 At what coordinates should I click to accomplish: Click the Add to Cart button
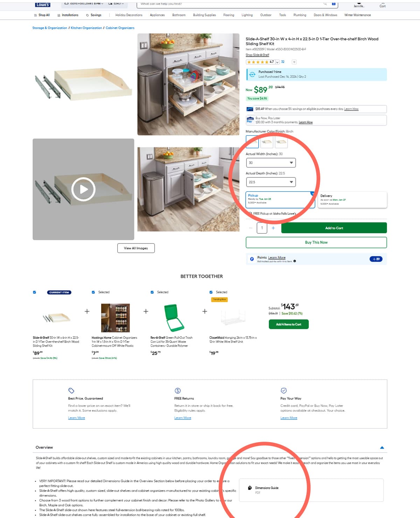coord(334,228)
